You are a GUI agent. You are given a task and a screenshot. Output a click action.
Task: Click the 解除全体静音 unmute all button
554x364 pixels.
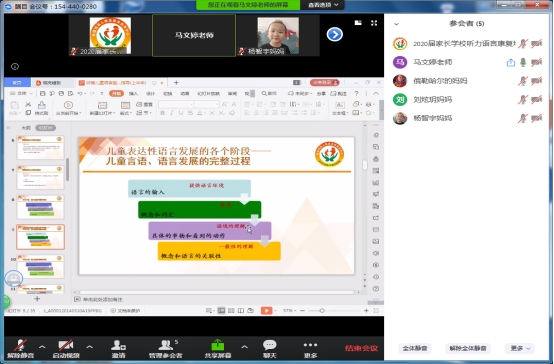pyautogui.click(x=468, y=348)
